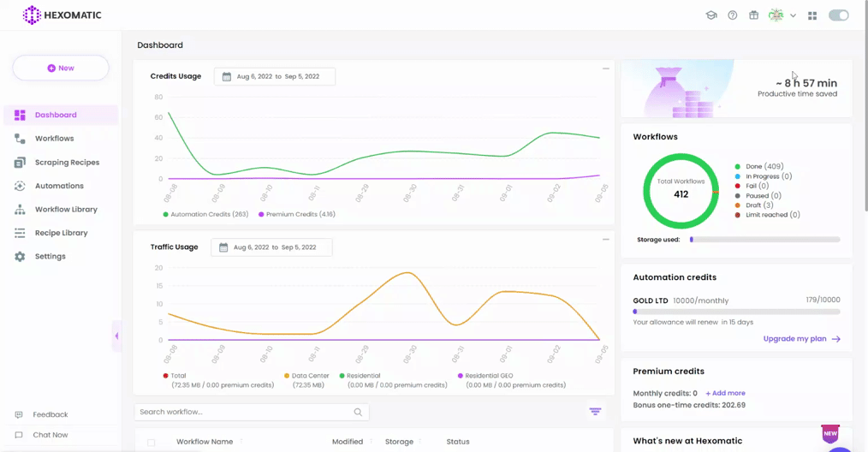Screen dimensions: 868x452
Task: Open Feedback link in sidebar
Action: click(x=51, y=414)
